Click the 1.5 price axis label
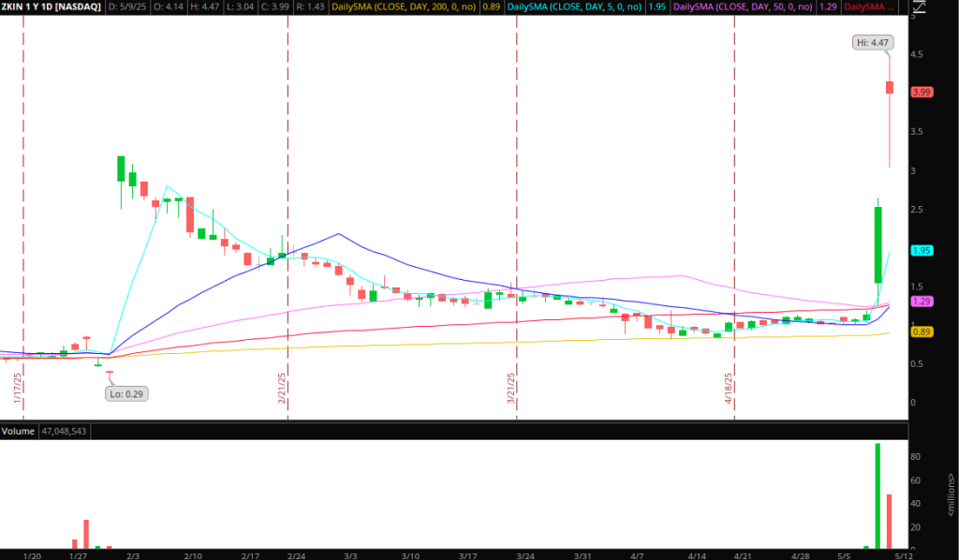This screenshot has height=560, width=959. pos(917,287)
